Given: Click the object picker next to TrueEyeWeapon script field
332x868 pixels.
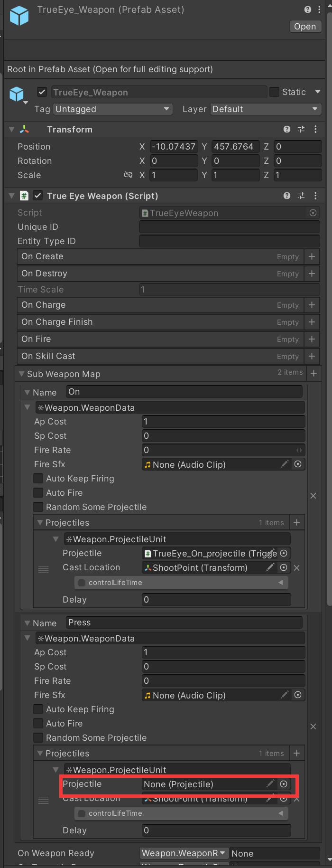Looking at the screenshot, I should pos(313,213).
